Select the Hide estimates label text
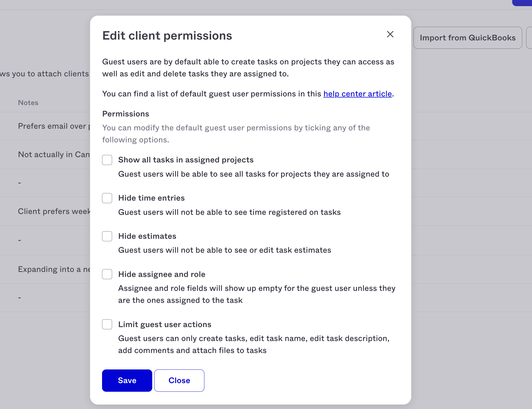Viewport: 532px width, 409px height. [x=147, y=236]
